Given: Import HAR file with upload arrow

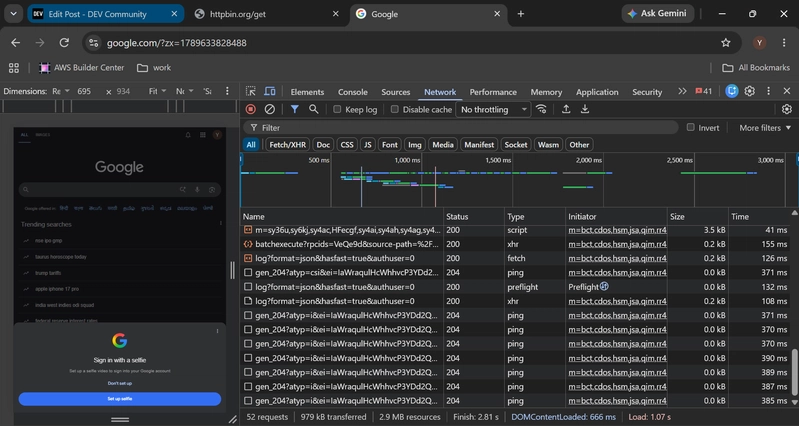Looking at the screenshot, I should [566, 109].
